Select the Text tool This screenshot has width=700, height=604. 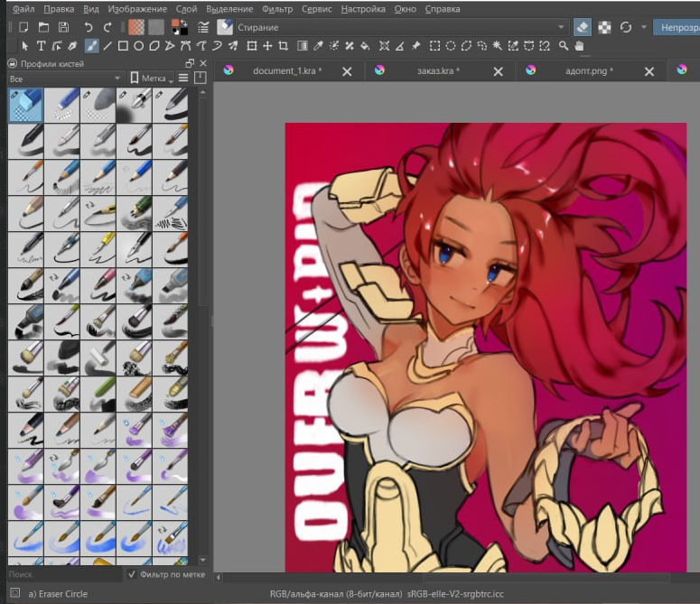(x=41, y=46)
